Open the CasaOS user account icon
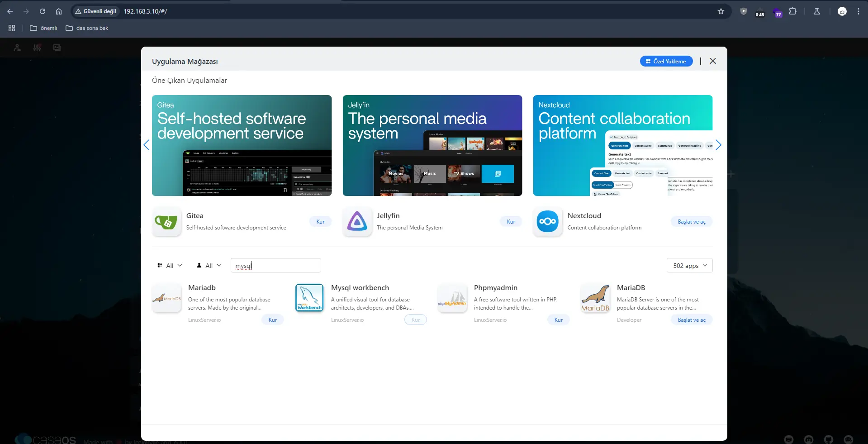This screenshot has height=444, width=868. (17, 48)
